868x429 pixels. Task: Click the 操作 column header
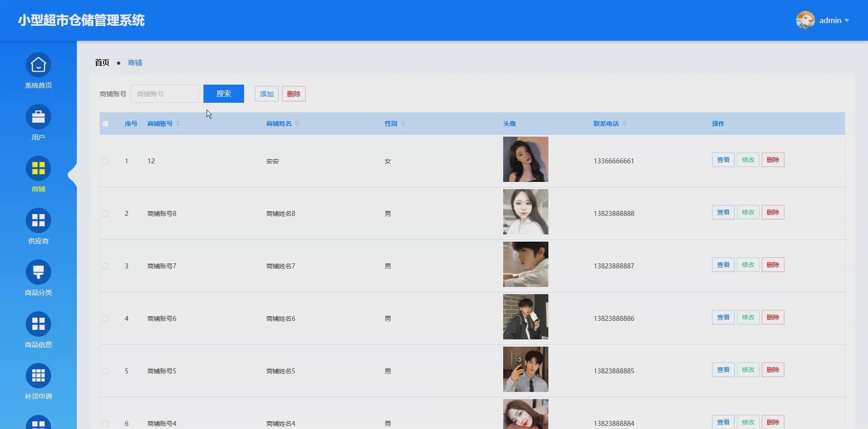tap(718, 124)
